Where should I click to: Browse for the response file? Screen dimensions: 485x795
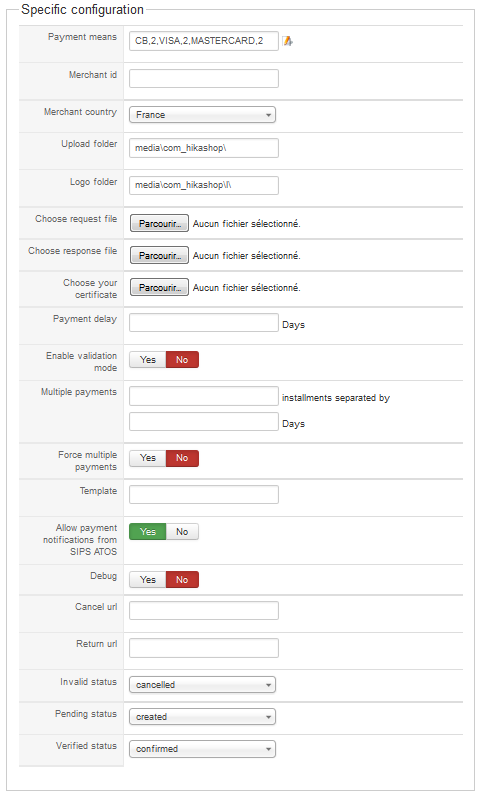pyautogui.click(x=159, y=255)
